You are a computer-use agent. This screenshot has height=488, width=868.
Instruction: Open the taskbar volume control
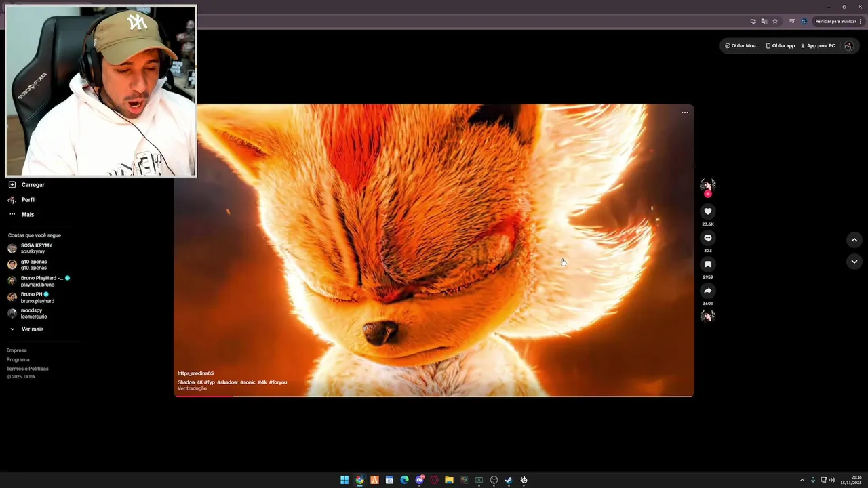tap(832, 480)
